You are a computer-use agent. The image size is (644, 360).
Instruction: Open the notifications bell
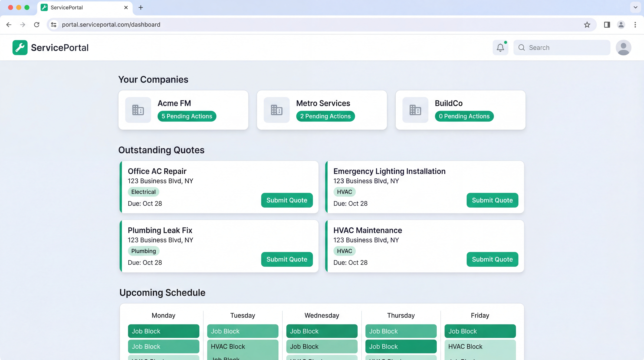click(x=500, y=48)
